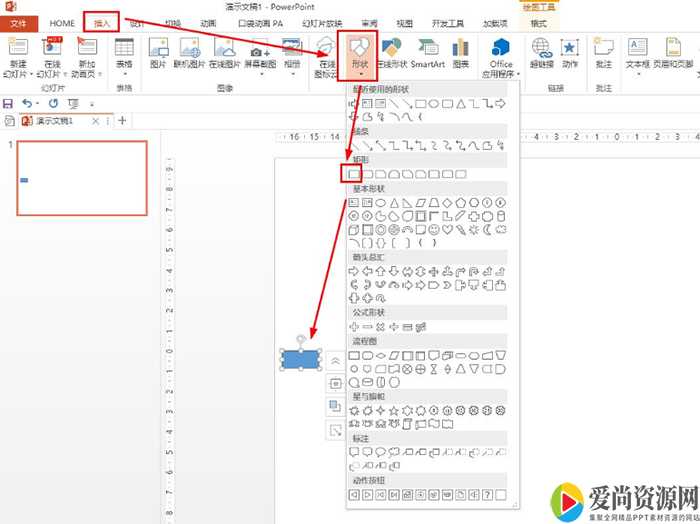The image size is (700, 524).
Task: Open the 文件 file menu
Action: (18, 22)
